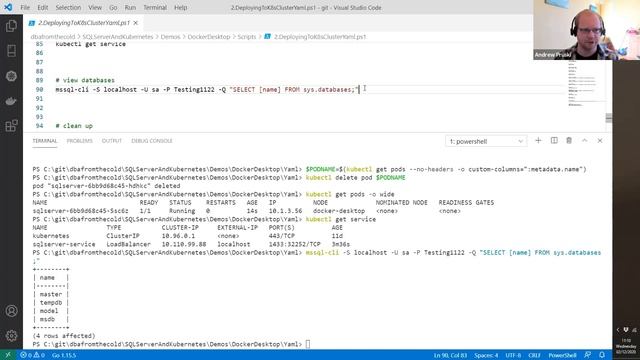Click line number 92 in editor gutter
The image size is (640, 360).
39,108
